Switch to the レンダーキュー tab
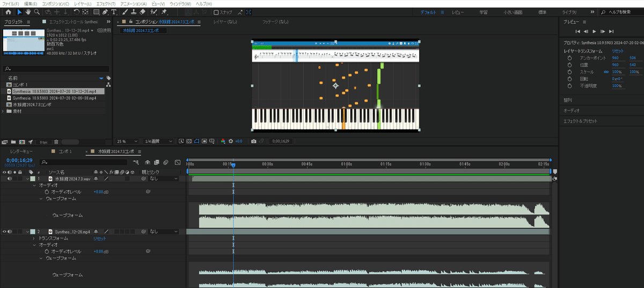 click(x=21, y=152)
